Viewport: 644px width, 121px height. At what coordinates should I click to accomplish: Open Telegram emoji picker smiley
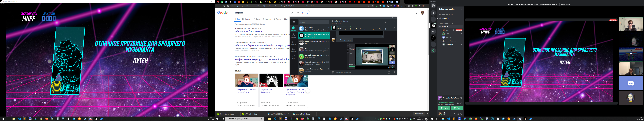(x=389, y=72)
